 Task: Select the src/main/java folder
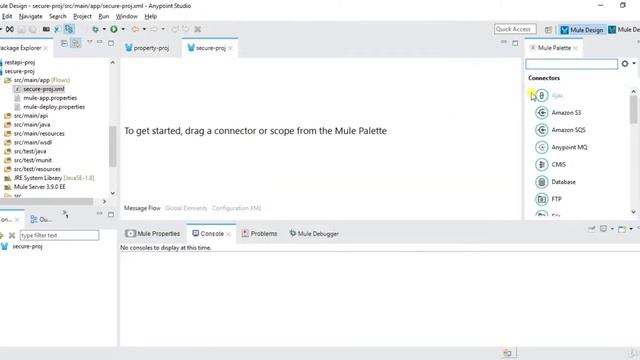pos(27,124)
